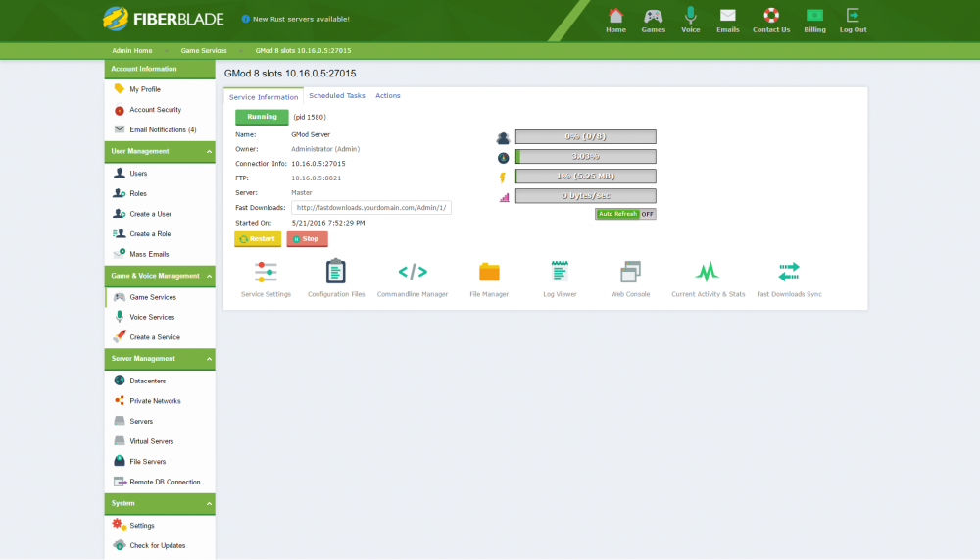980x560 pixels.
Task: Open the Service Settings icon
Action: coord(266,272)
